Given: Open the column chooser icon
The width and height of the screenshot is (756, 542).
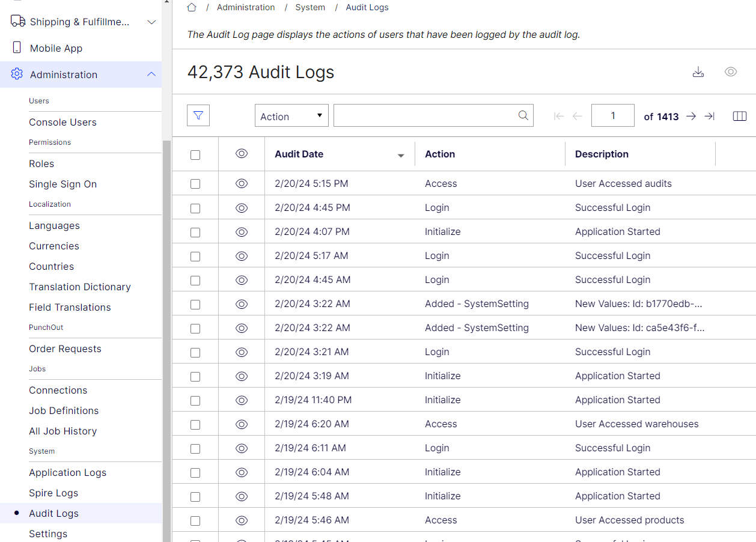Looking at the screenshot, I should 739,115.
